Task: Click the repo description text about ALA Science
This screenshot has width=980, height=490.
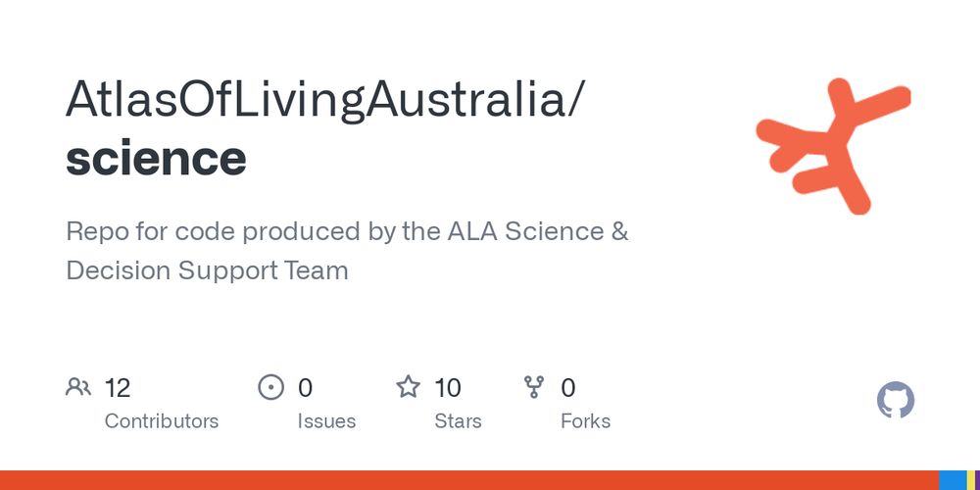Action: tap(347, 251)
